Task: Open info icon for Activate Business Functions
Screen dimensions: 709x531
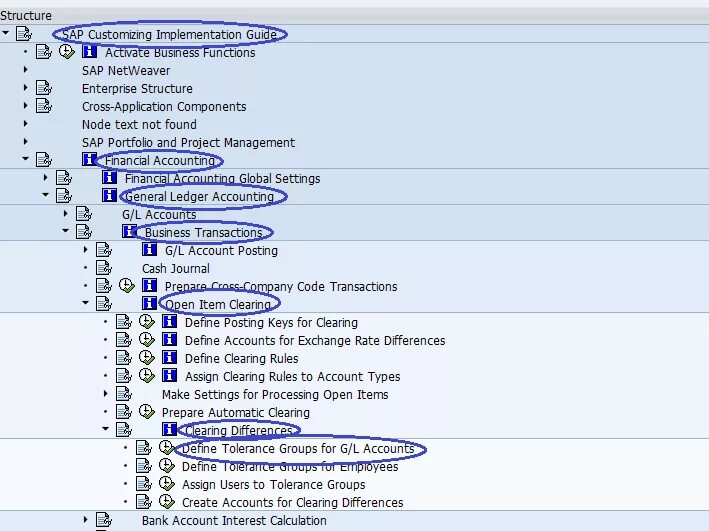Action: coord(89,51)
